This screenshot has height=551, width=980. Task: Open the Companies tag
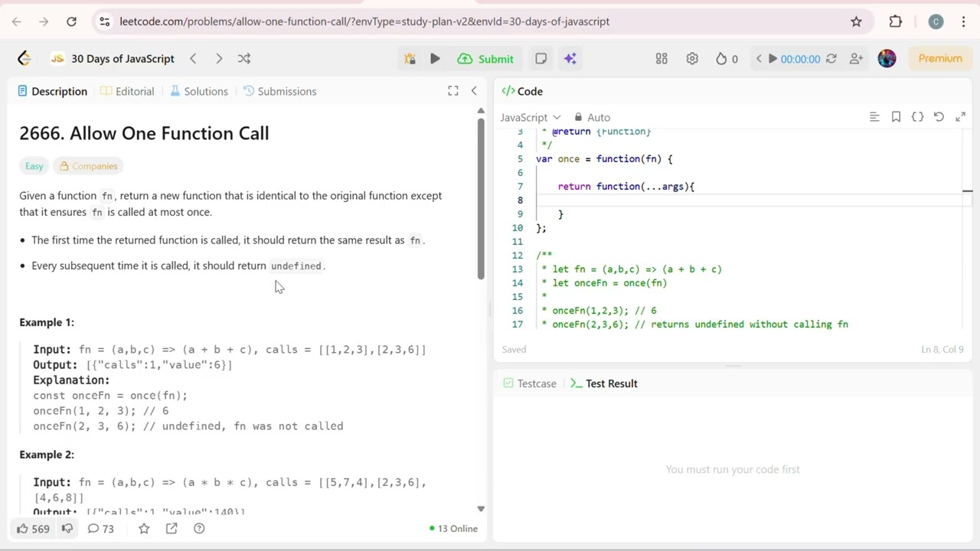tap(89, 166)
